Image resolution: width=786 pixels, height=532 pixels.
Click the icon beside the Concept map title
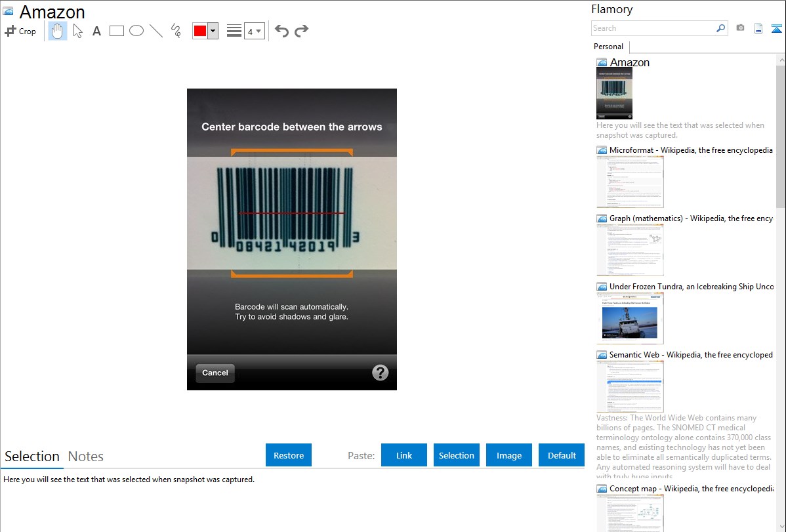(602, 489)
